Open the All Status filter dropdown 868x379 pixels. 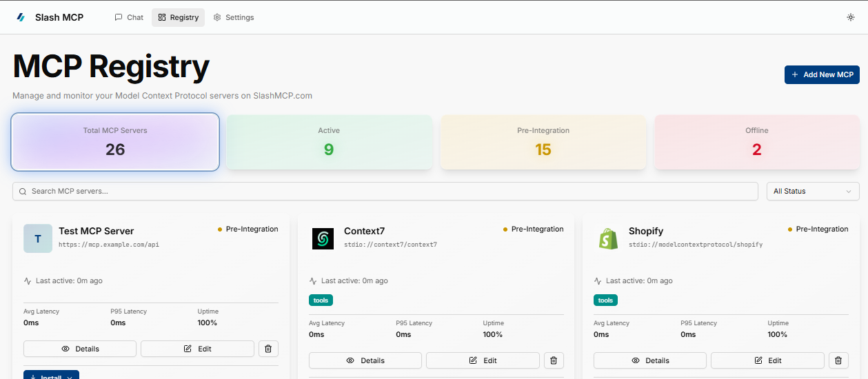pos(813,192)
